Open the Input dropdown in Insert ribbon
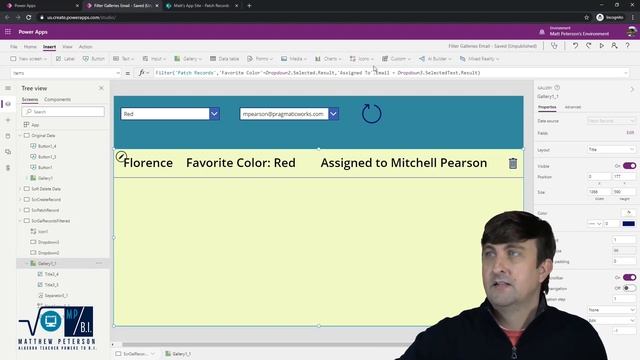640x360 pixels. pos(154,59)
